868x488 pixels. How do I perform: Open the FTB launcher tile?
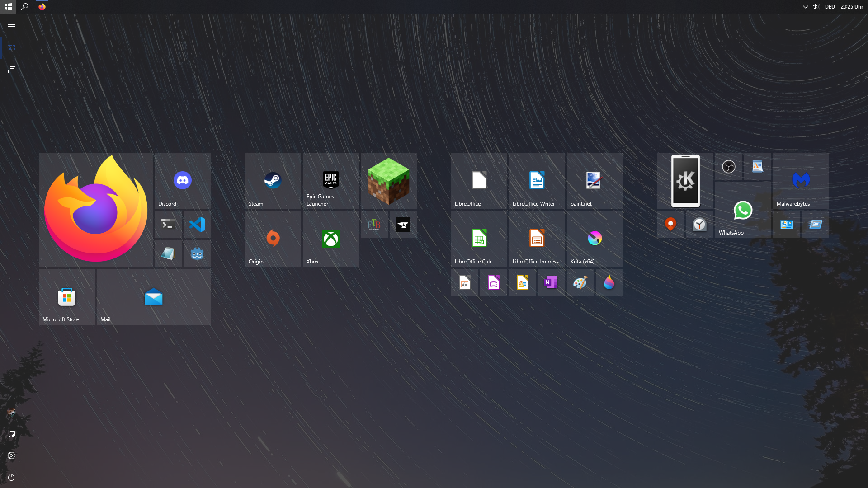point(374,225)
